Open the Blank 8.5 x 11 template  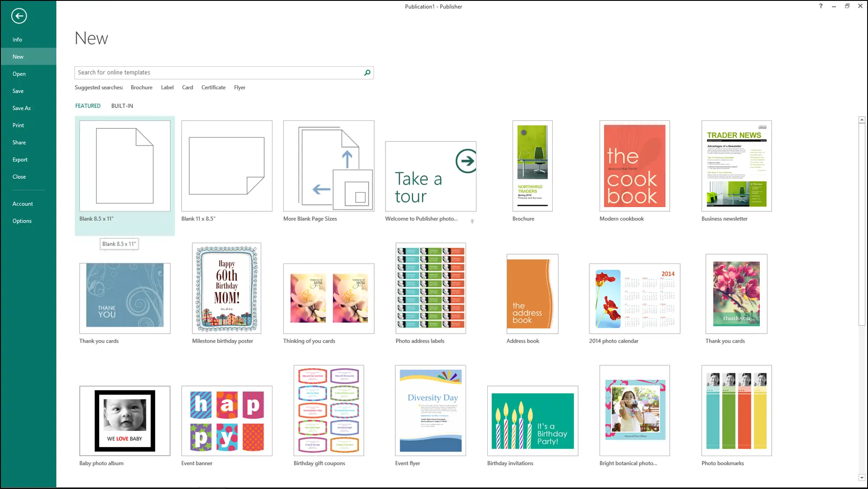point(125,167)
